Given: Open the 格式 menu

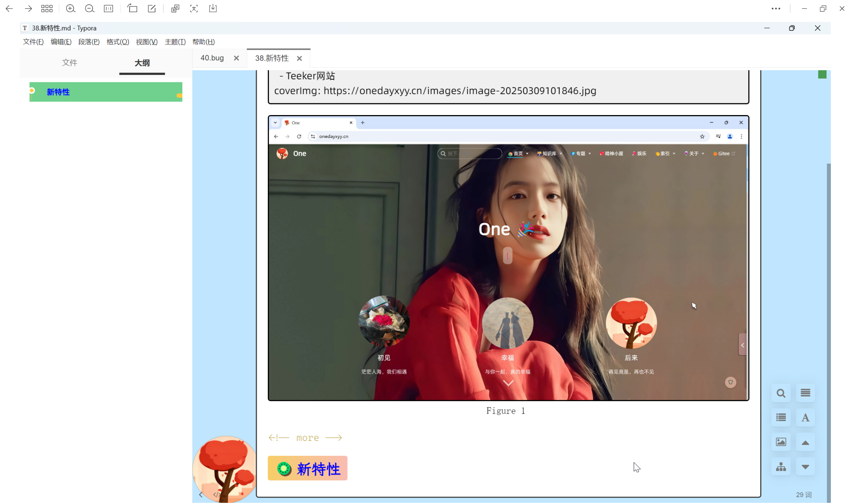Looking at the screenshot, I should point(118,42).
